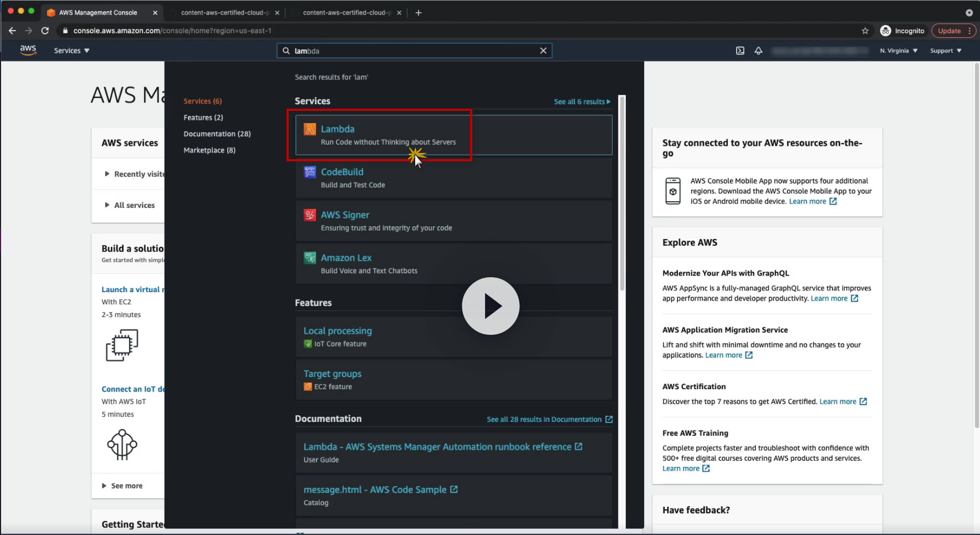Select Documentation (28) filter
The image size is (980, 535).
(217, 134)
